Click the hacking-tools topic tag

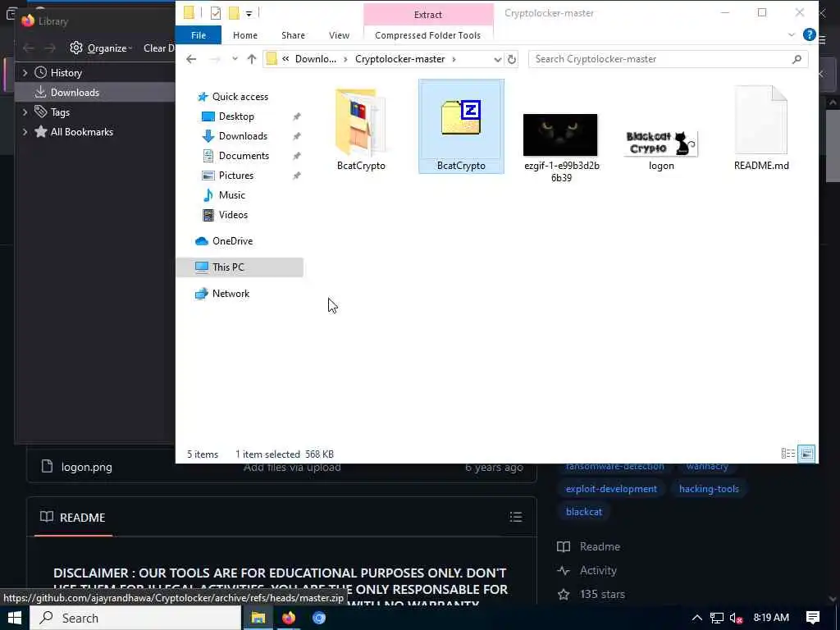click(x=709, y=489)
